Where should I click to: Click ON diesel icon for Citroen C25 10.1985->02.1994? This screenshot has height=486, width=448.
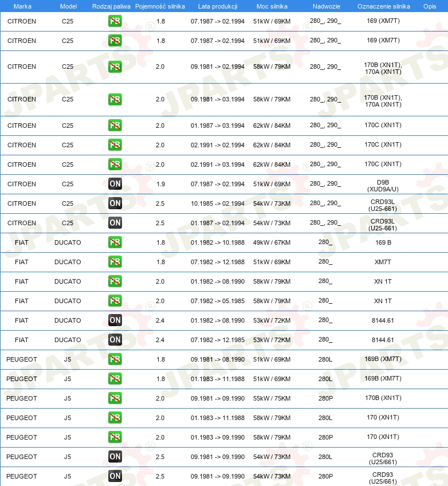[x=115, y=203]
